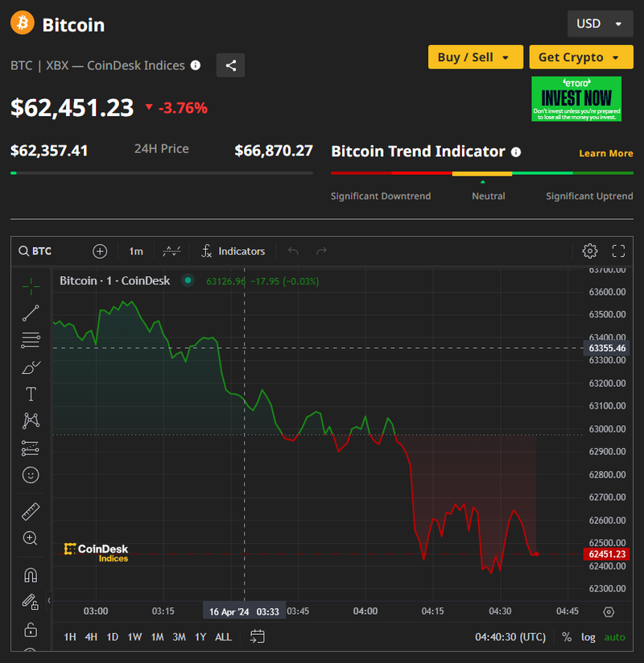Toggle logarithmic scale with log
The image size is (644, 663).
(588, 636)
